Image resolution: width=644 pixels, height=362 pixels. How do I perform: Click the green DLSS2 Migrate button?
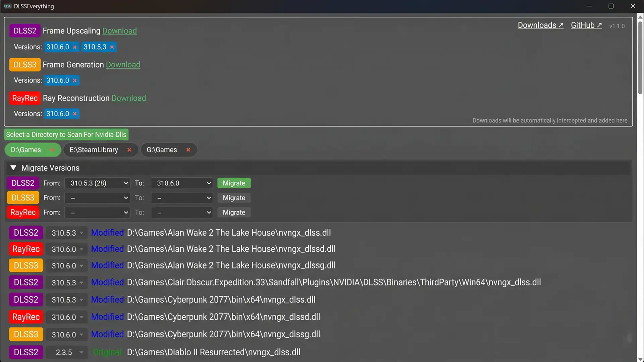[234, 183]
